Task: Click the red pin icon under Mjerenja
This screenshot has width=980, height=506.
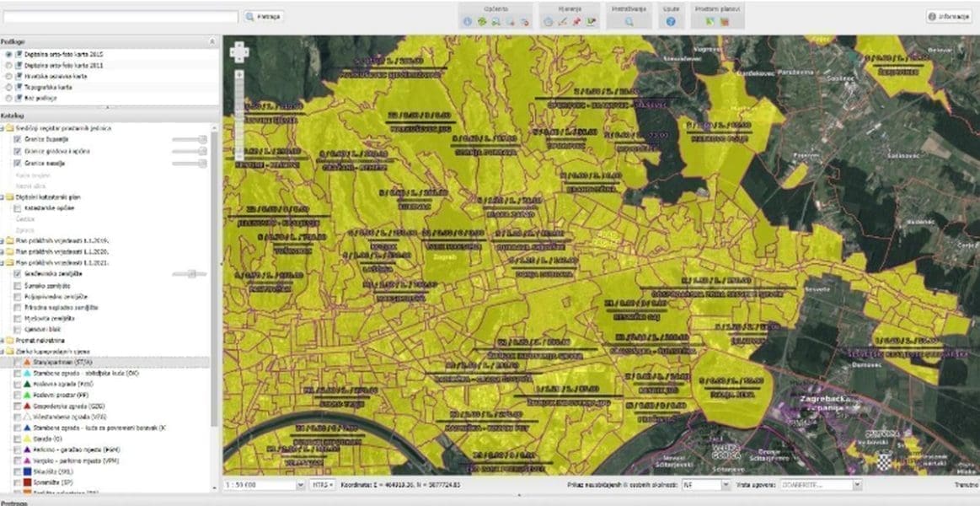Action: [576, 22]
